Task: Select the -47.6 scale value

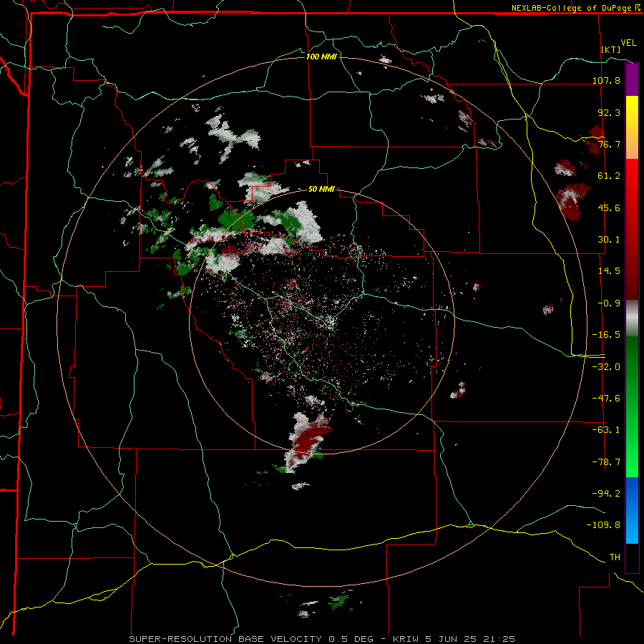Action: (606, 399)
